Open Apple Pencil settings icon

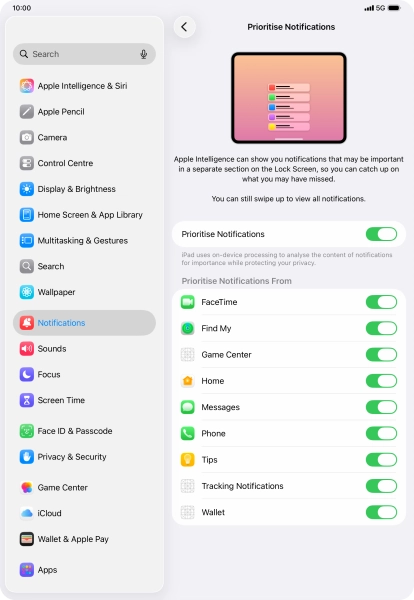click(x=27, y=112)
